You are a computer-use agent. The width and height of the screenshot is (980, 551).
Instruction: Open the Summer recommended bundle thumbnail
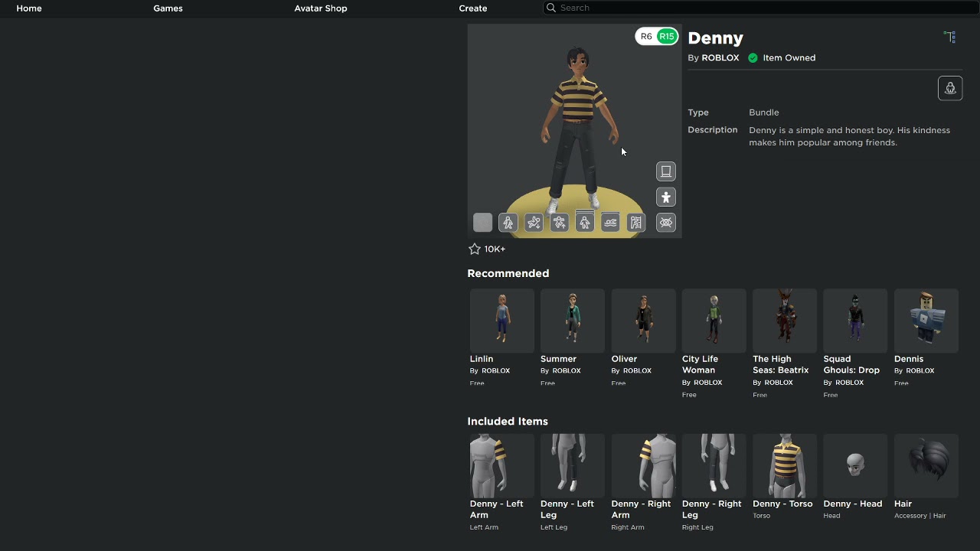573,321
